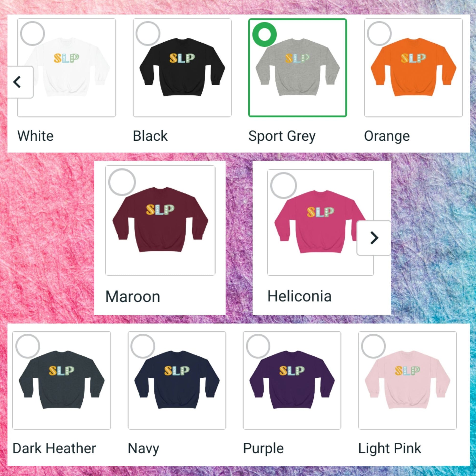476x476 pixels.
Task: Select the Purple radio button
Action: [x=258, y=346]
